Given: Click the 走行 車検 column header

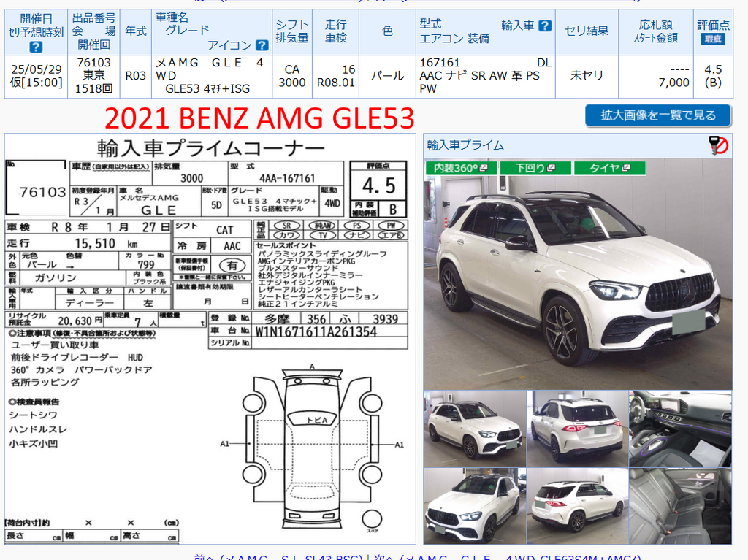Looking at the screenshot, I should [x=335, y=32].
